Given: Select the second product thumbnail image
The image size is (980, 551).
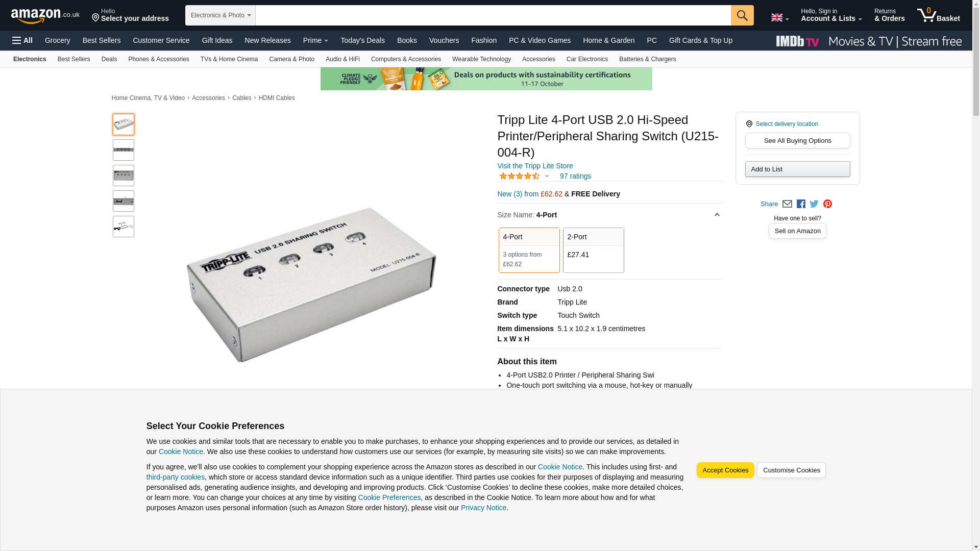Looking at the screenshot, I should (x=124, y=150).
